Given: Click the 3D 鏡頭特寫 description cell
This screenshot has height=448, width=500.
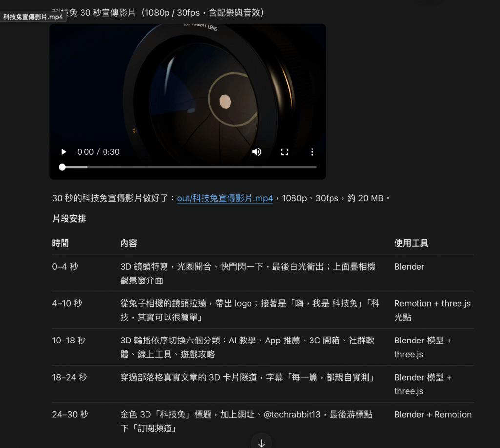Looking at the screenshot, I should point(248,274).
